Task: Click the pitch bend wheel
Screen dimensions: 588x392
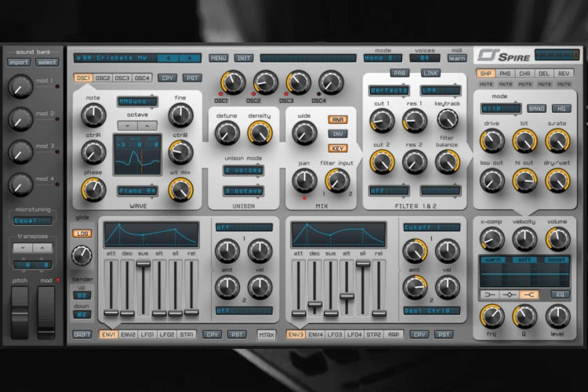Action: point(20,312)
